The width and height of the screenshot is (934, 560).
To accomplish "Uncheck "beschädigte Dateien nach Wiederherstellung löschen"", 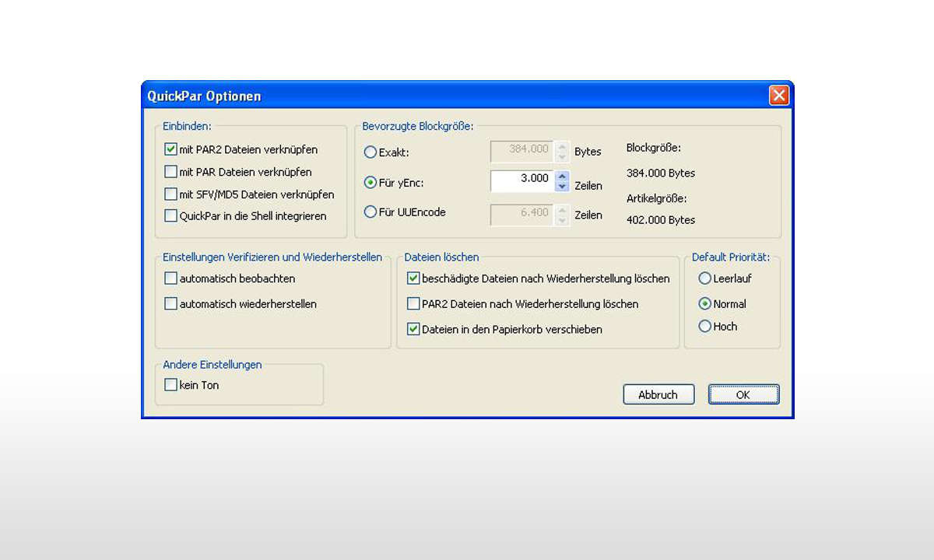I will pyautogui.click(x=413, y=278).
